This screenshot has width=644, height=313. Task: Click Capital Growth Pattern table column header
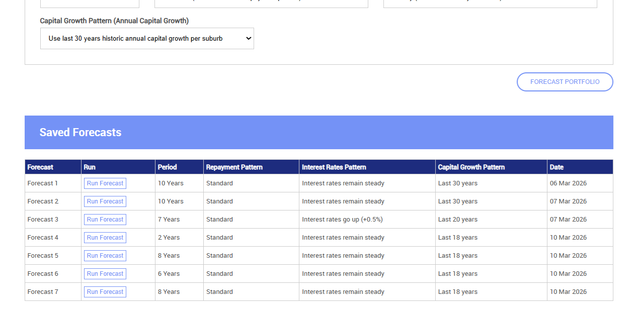[471, 167]
